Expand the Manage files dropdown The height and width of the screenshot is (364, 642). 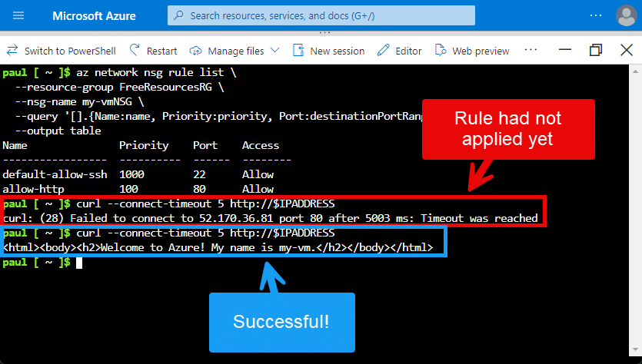tap(235, 51)
